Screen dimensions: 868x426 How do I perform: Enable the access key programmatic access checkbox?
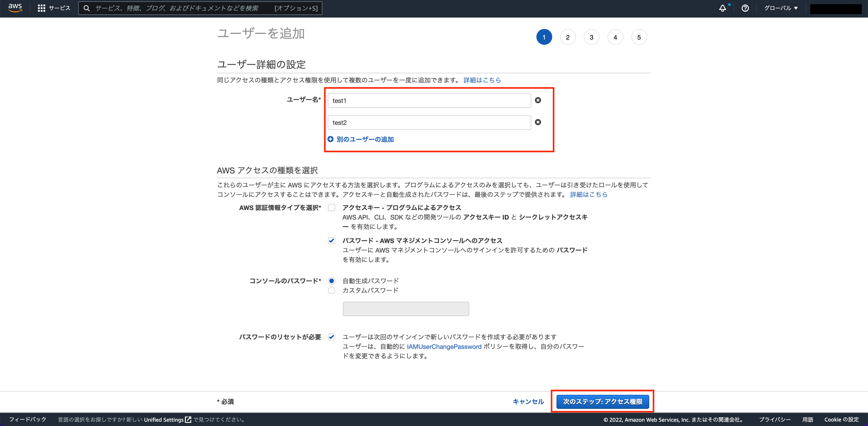332,208
